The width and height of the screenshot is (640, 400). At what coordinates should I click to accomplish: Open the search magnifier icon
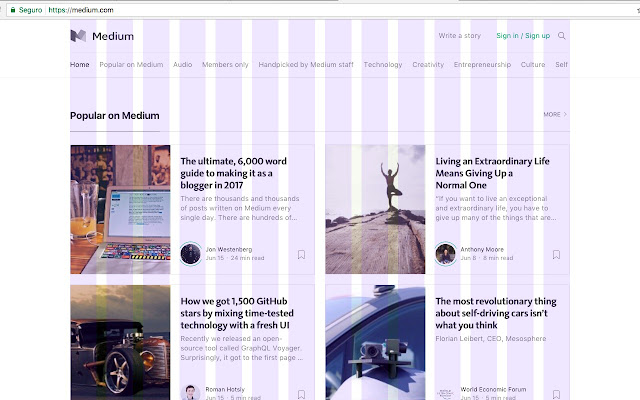point(562,36)
